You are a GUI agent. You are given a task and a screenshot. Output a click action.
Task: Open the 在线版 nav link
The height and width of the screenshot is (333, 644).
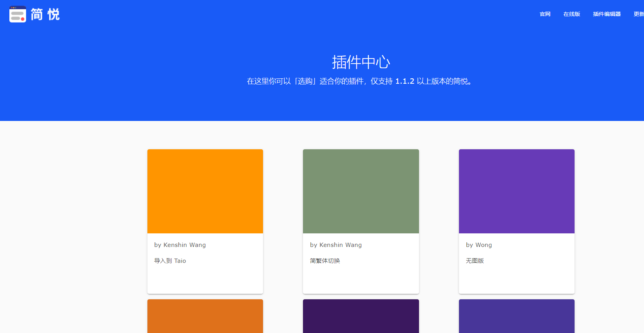(571, 14)
